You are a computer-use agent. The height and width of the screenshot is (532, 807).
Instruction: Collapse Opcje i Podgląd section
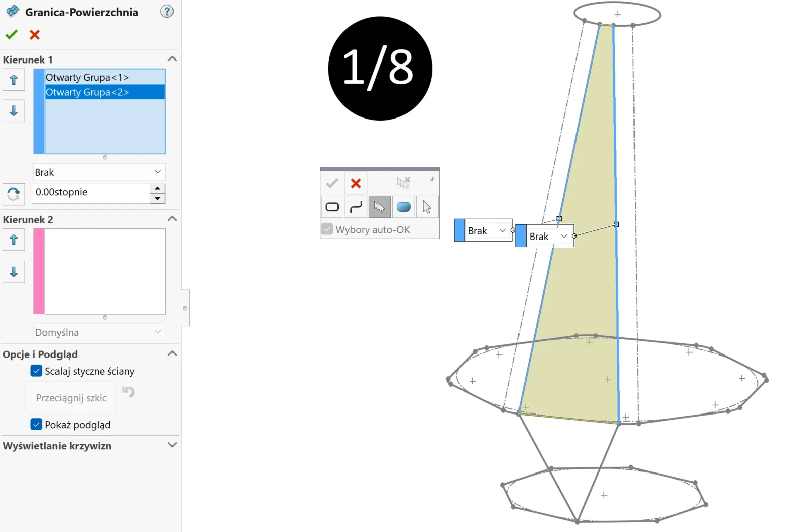172,353
